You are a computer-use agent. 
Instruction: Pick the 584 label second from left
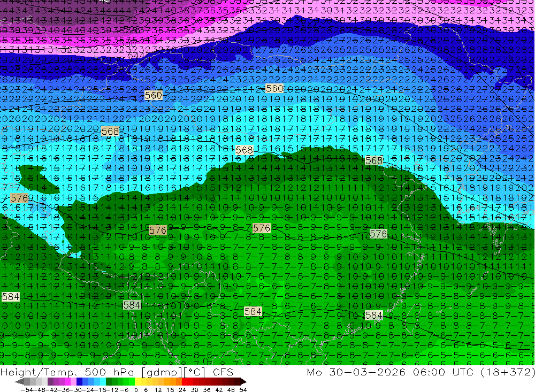pyautogui.click(x=132, y=305)
